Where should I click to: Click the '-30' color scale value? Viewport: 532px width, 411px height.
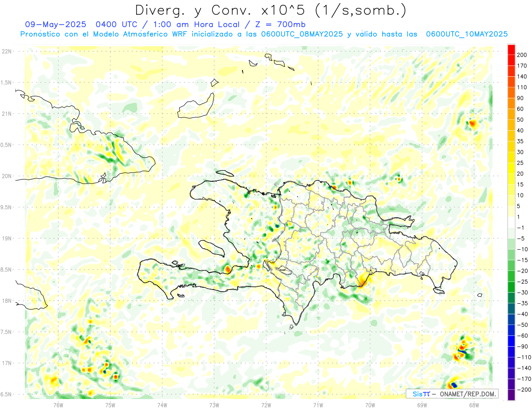coord(522,293)
